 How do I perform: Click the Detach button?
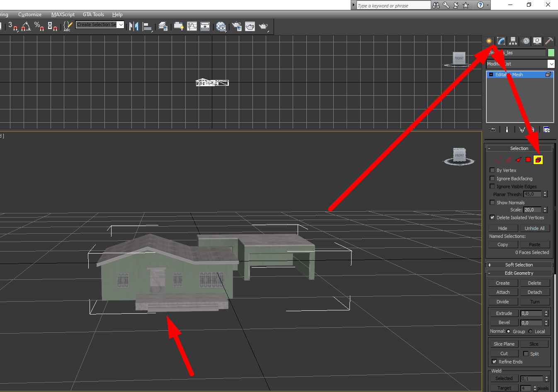click(x=534, y=292)
